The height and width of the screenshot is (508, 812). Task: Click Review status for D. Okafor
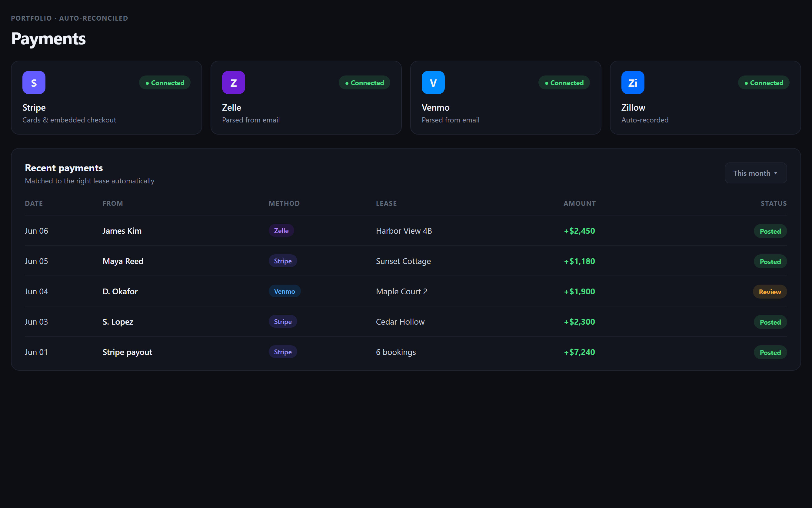[770, 292]
